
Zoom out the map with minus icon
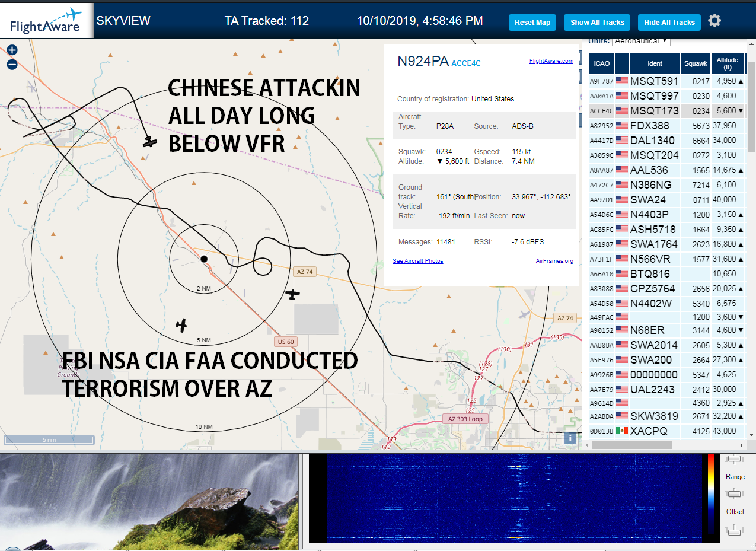click(12, 65)
